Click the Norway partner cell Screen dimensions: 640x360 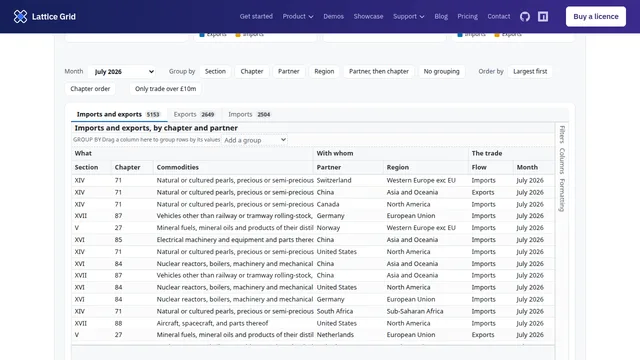pos(348,228)
